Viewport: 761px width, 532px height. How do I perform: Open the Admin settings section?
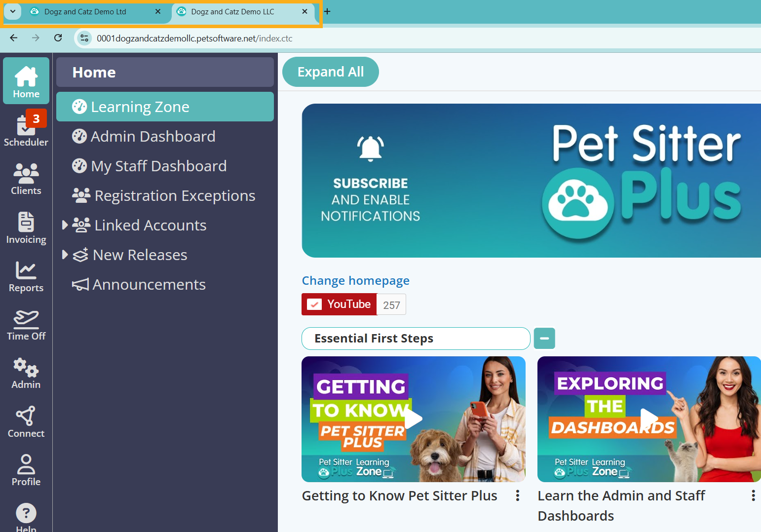click(x=26, y=374)
